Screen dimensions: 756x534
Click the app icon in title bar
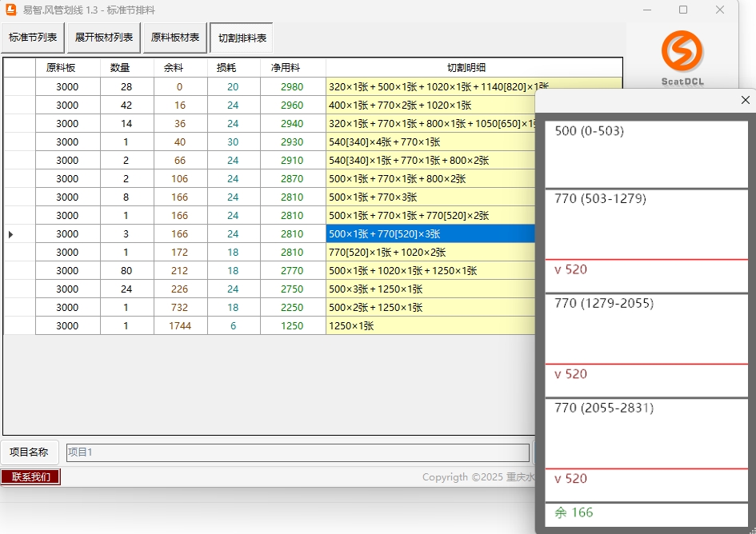11,10
